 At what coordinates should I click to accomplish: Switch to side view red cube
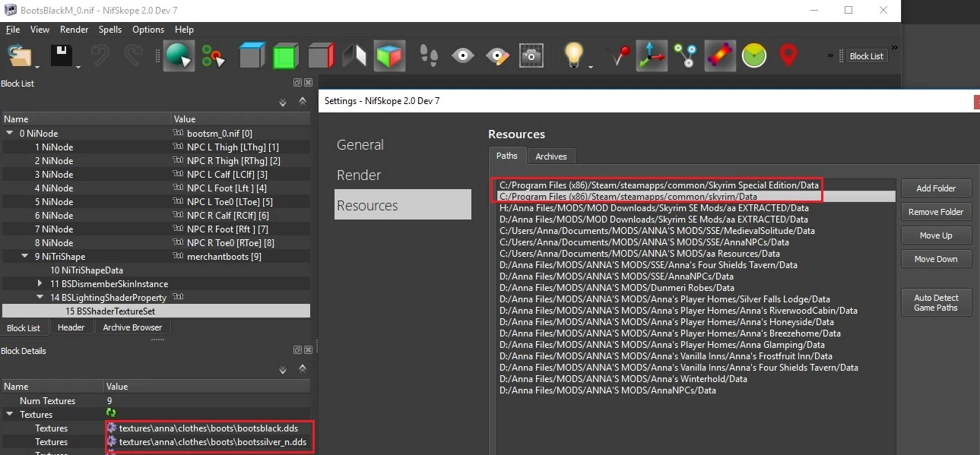tap(320, 56)
